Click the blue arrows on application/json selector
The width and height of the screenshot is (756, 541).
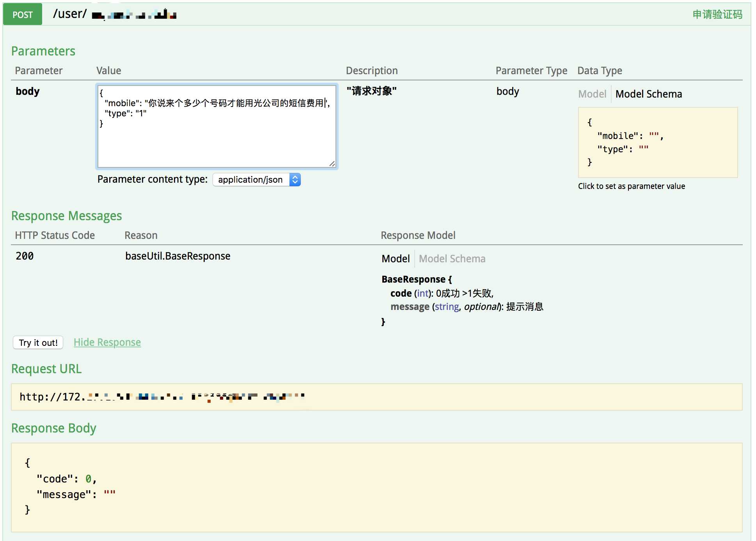click(295, 180)
